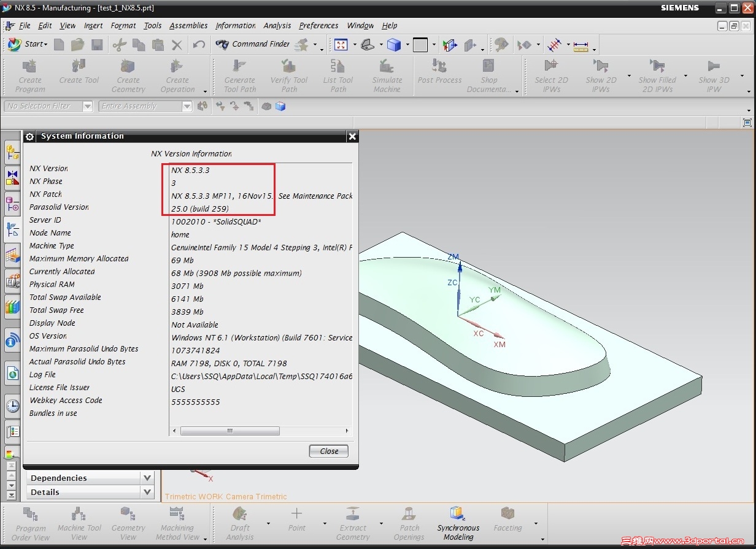Screen dimensions: 756x549
Task: Click the Create Geometry button
Action: (x=128, y=75)
